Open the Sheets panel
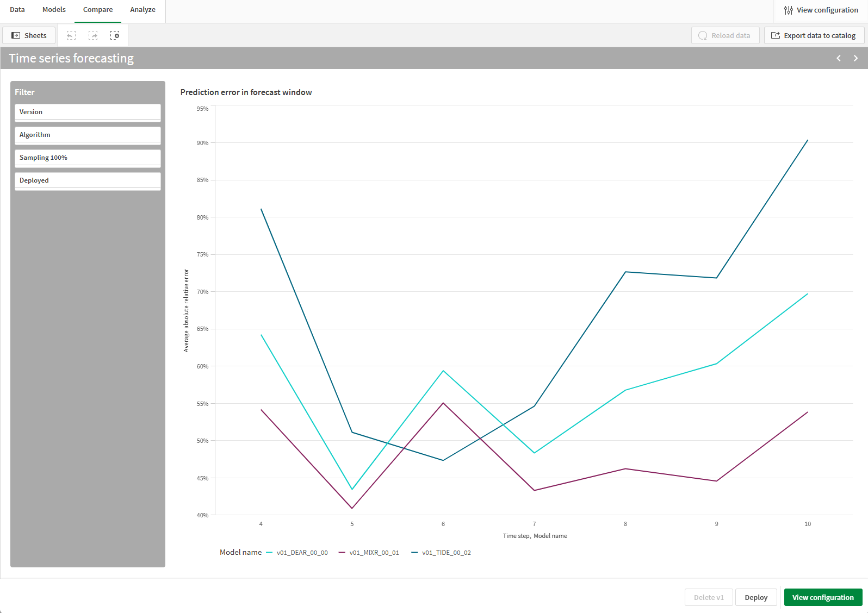This screenshot has width=868, height=613. click(29, 35)
